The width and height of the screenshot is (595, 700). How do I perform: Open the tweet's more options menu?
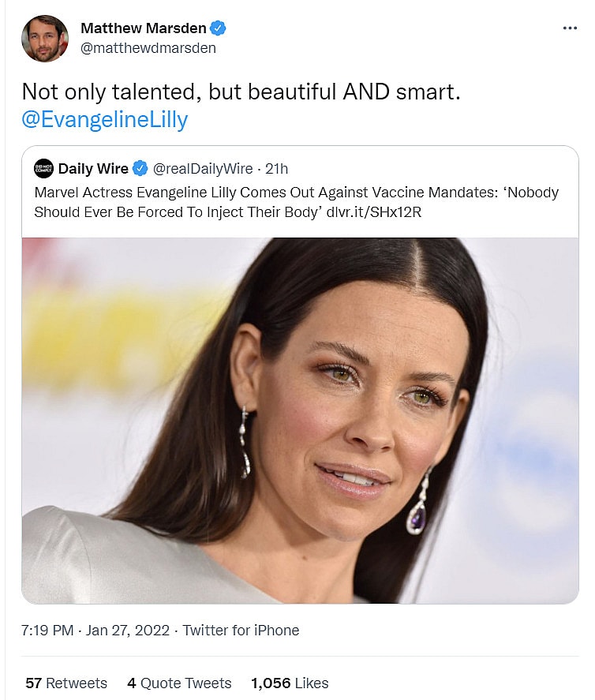click(570, 28)
